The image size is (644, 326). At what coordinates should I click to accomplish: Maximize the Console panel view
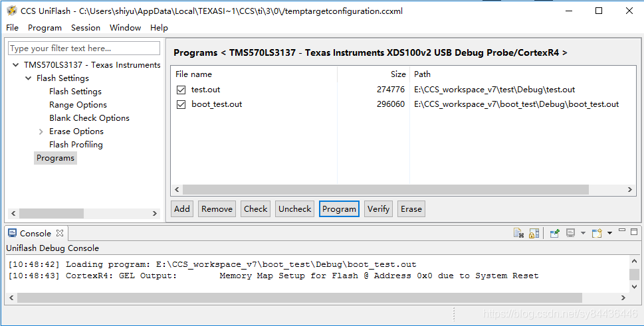tap(634, 232)
